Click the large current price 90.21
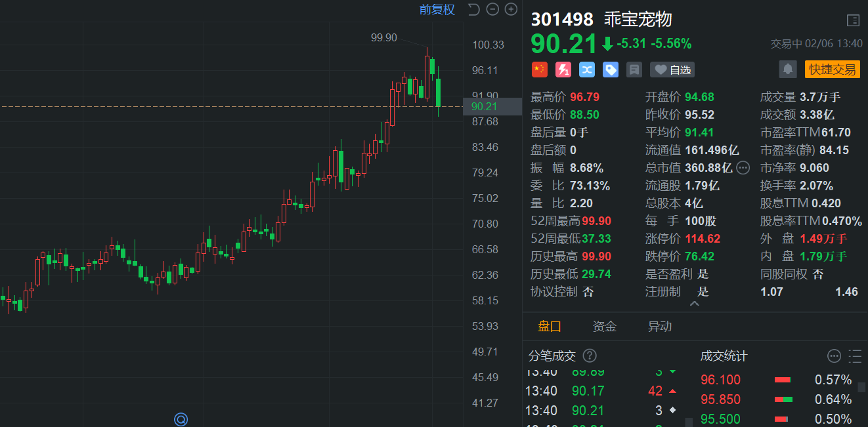This screenshot has width=868, height=427. tap(564, 43)
